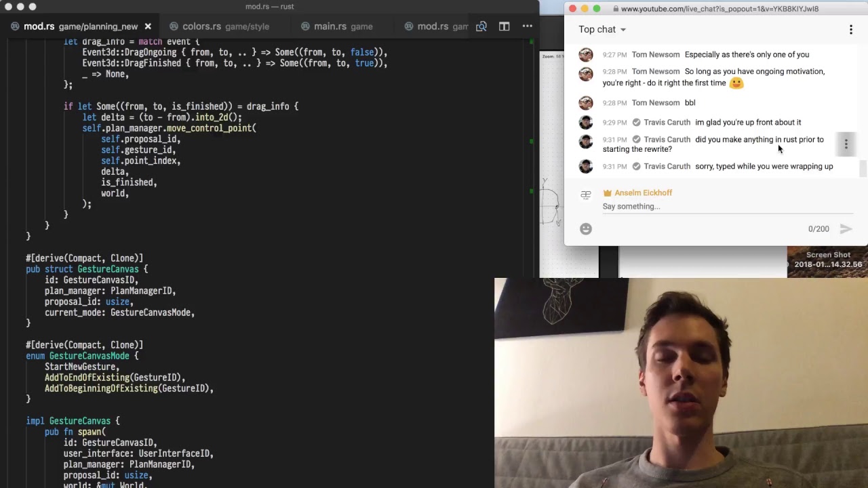This screenshot has height=488, width=868.
Task: Click the smiley emoji in Tom Newsom's message
Action: (736, 83)
